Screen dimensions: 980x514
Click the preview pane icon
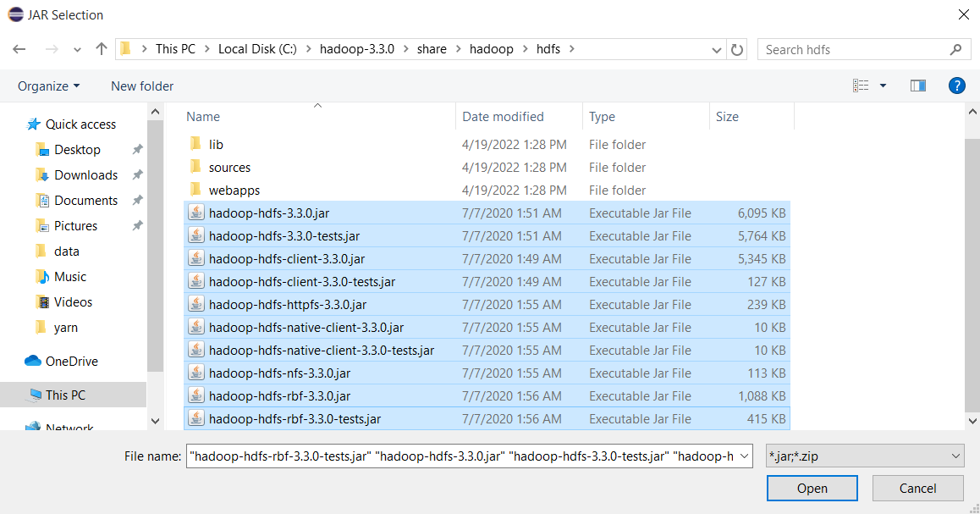pos(917,86)
